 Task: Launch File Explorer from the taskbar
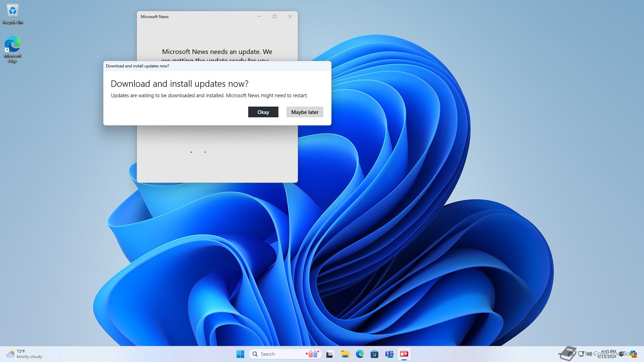tap(345, 354)
